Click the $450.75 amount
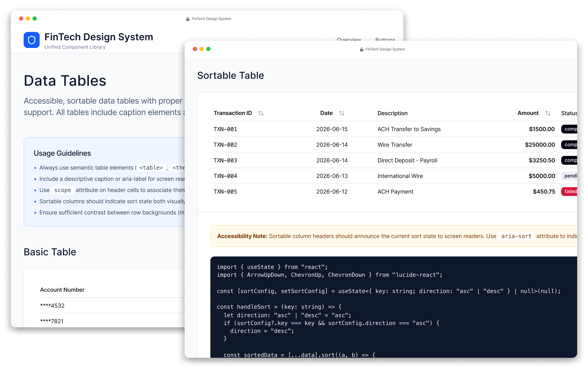588x368 pixels. [x=544, y=192]
